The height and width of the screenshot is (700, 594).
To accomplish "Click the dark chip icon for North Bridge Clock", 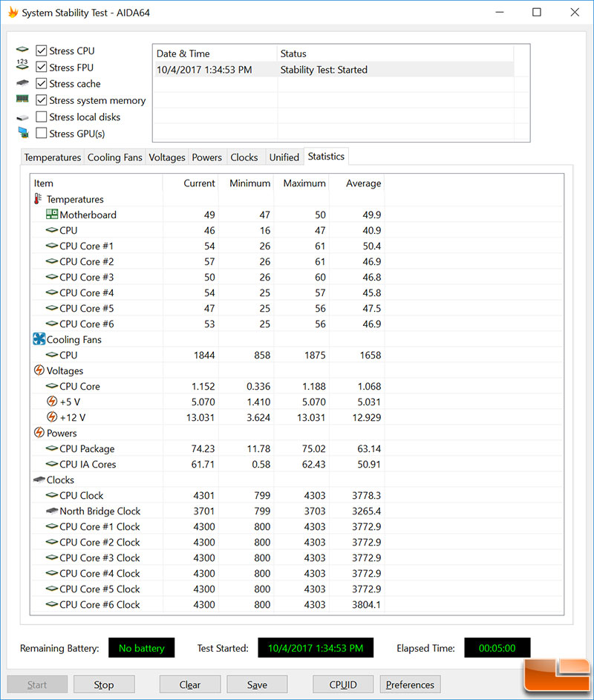I will pyautogui.click(x=52, y=511).
